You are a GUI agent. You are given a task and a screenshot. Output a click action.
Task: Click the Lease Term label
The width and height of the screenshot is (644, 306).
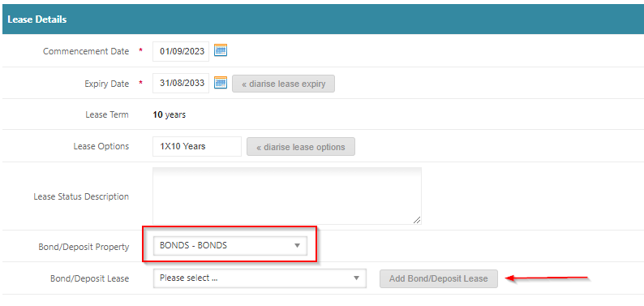click(x=107, y=114)
